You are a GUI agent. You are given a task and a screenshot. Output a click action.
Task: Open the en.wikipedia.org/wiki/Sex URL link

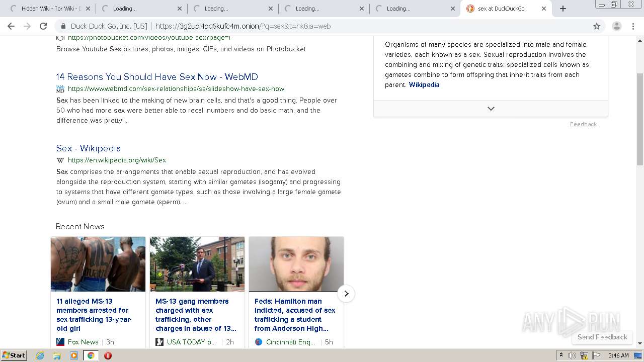[x=117, y=160]
